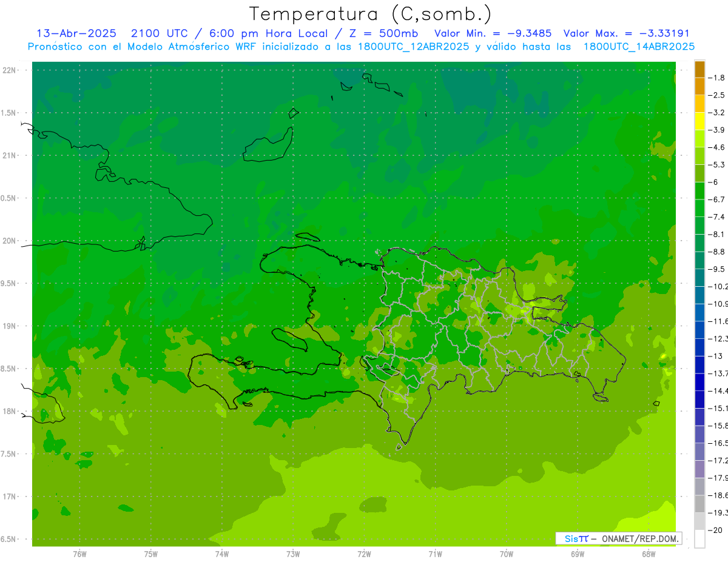Screen dimensions: 728x562
Task: Click the '18N' latitude label
Action: (8, 411)
